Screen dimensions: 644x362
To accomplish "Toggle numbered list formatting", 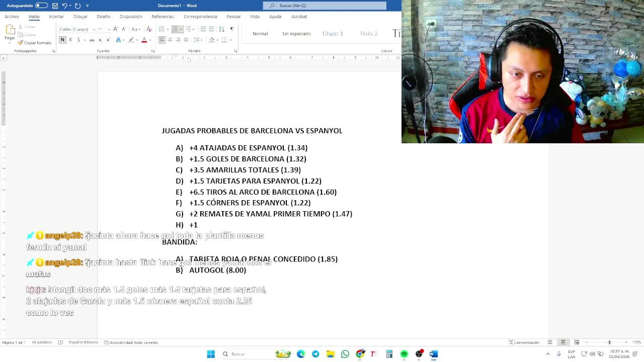I will click(175, 29).
